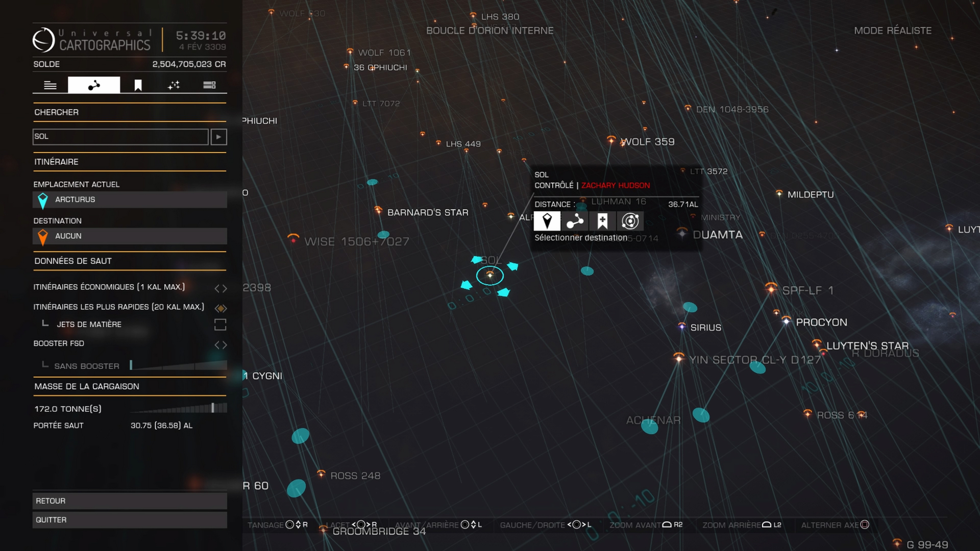Click the jump range 30.75 (36.58) AL

(x=161, y=425)
